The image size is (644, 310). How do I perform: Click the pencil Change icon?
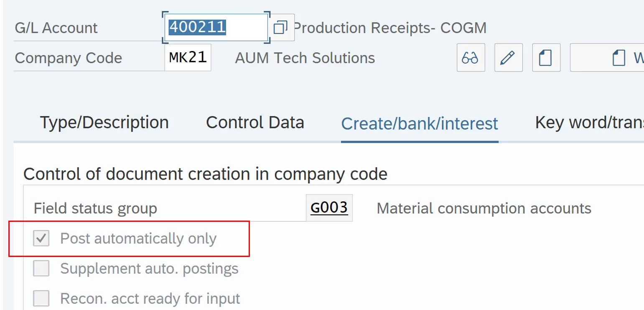[x=508, y=58]
